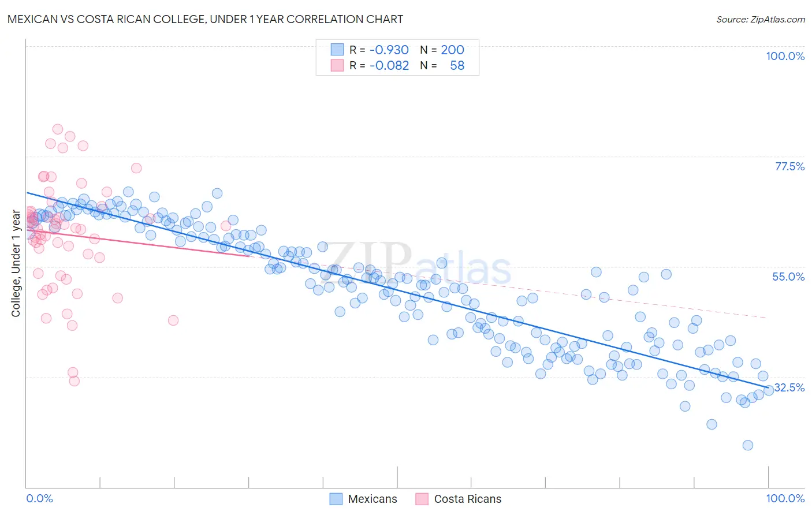Click the blue swatch in correlation stats box
812x515 pixels.
pos(337,50)
